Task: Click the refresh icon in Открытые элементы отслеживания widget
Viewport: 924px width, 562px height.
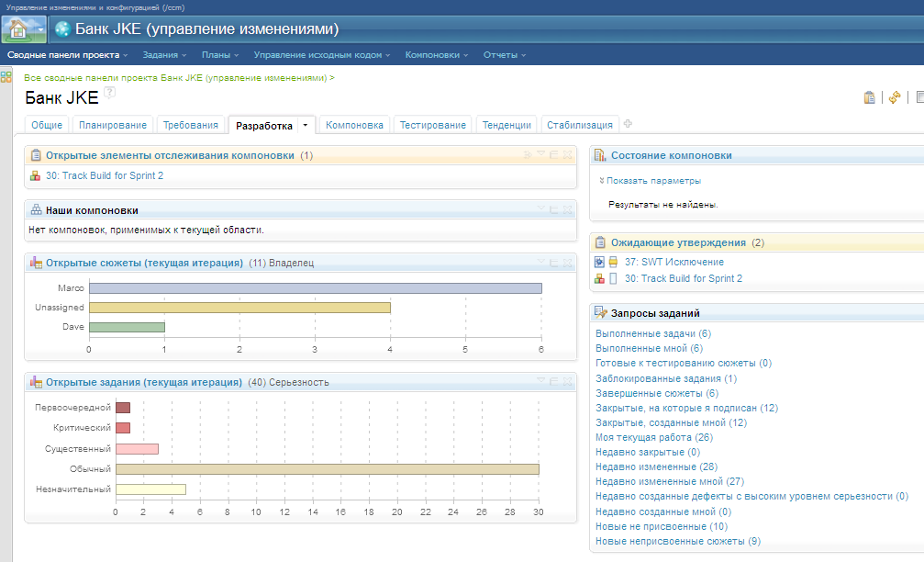Action: point(528,154)
